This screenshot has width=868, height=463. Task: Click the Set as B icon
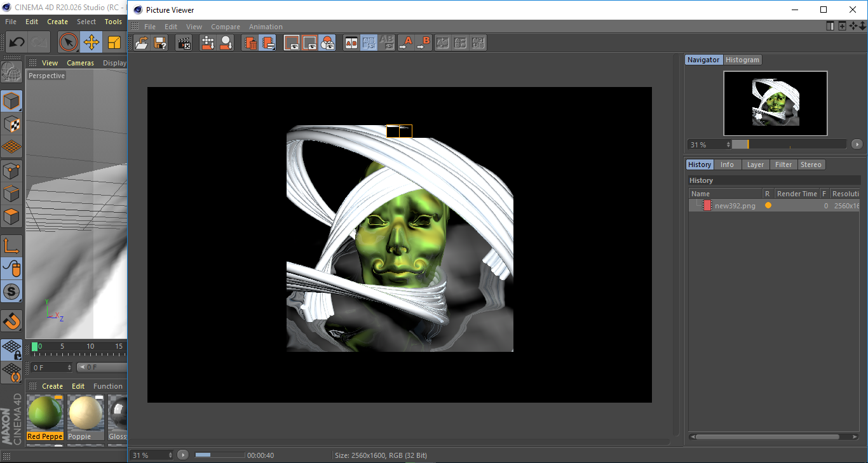(x=423, y=43)
